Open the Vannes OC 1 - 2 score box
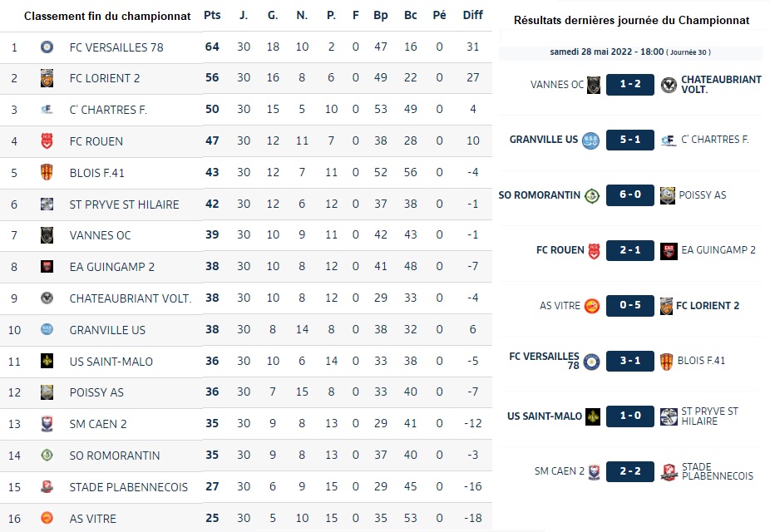770x532 pixels. coord(629,85)
